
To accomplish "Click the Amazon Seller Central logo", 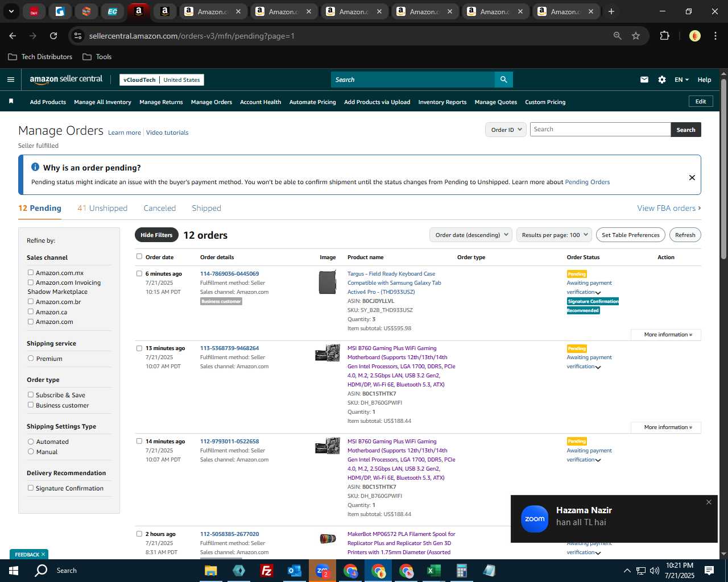I will [66, 80].
